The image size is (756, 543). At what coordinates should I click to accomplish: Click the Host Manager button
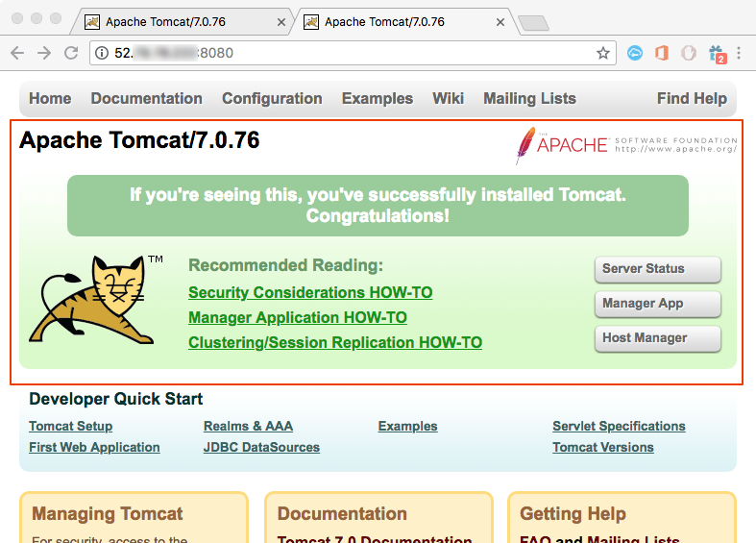click(x=658, y=338)
